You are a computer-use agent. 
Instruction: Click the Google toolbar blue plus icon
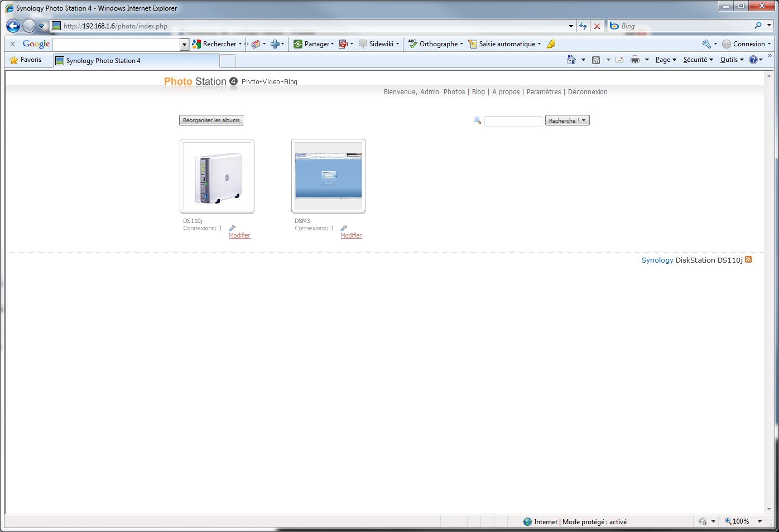coord(275,44)
